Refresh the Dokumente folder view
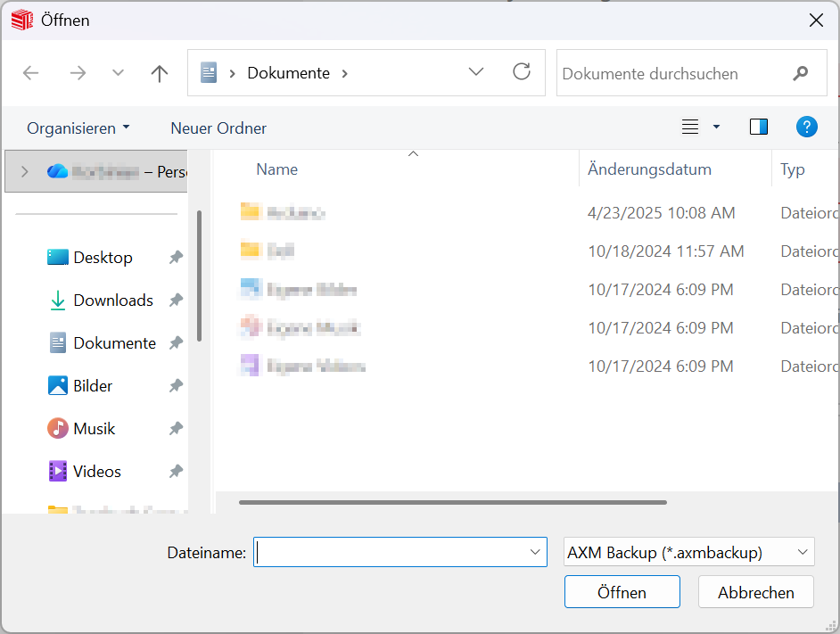The width and height of the screenshot is (840, 634). 522,72
